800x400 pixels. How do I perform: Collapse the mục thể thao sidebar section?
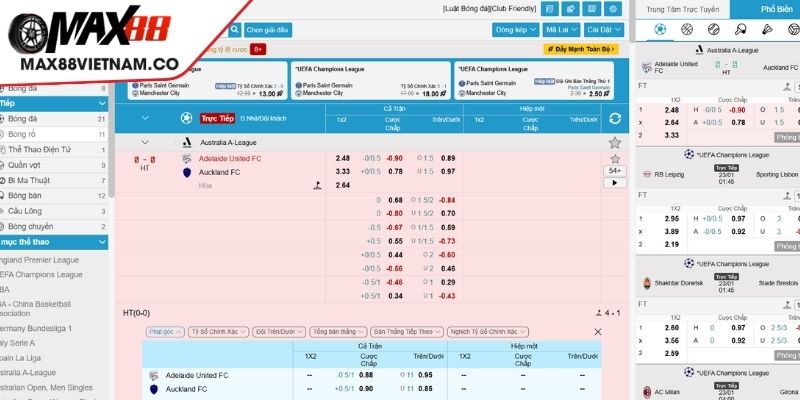(103, 242)
